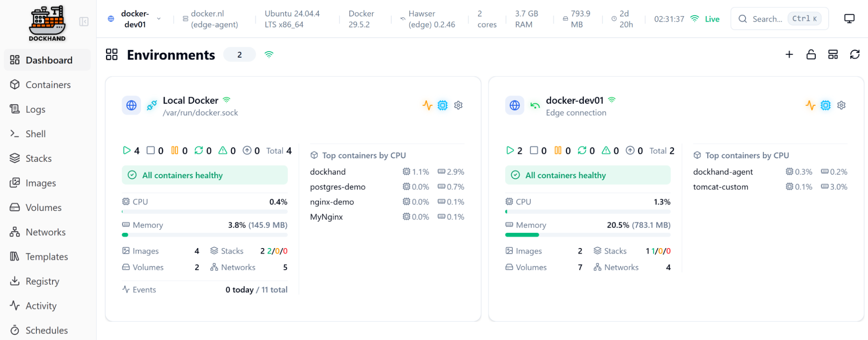Image resolution: width=868 pixels, height=340 pixels.
Task: Click running containers count 4 on Local Docker
Action: pyautogui.click(x=131, y=150)
